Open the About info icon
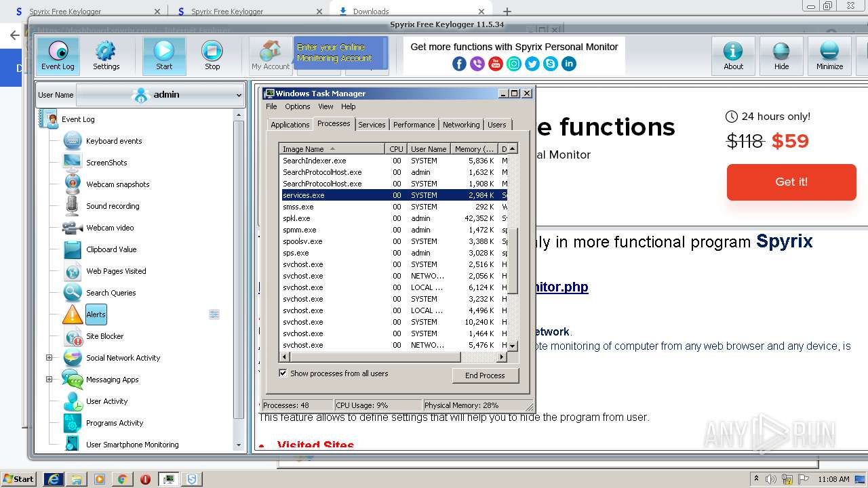The height and width of the screenshot is (488, 868). pyautogui.click(x=733, y=56)
